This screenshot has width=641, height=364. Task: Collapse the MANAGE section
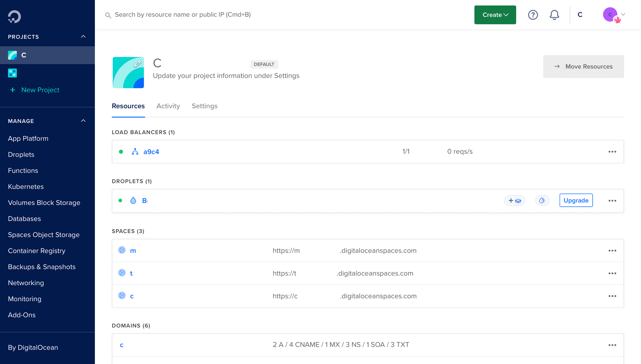tap(83, 121)
